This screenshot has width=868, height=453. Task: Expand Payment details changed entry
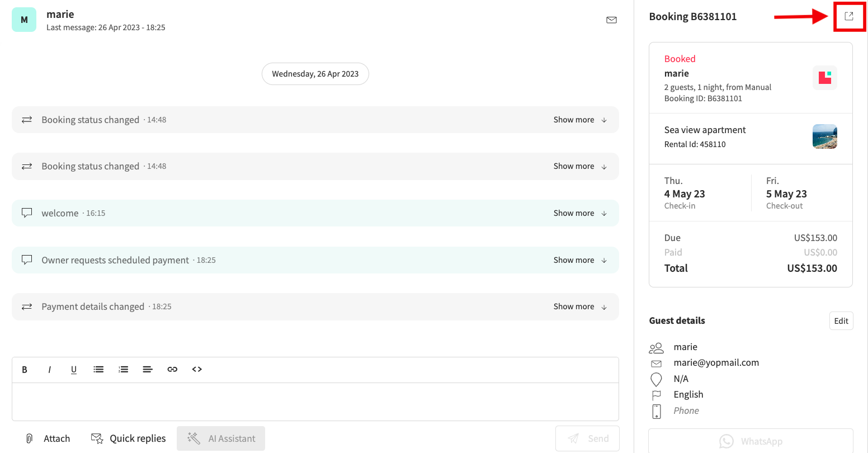[580, 306]
